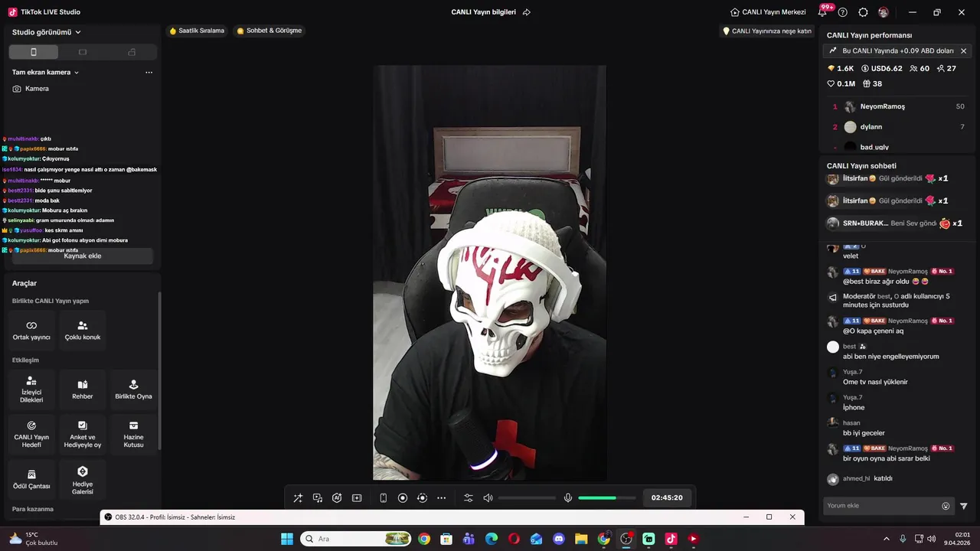Open Ortak yayıncı tool

coord(31,331)
